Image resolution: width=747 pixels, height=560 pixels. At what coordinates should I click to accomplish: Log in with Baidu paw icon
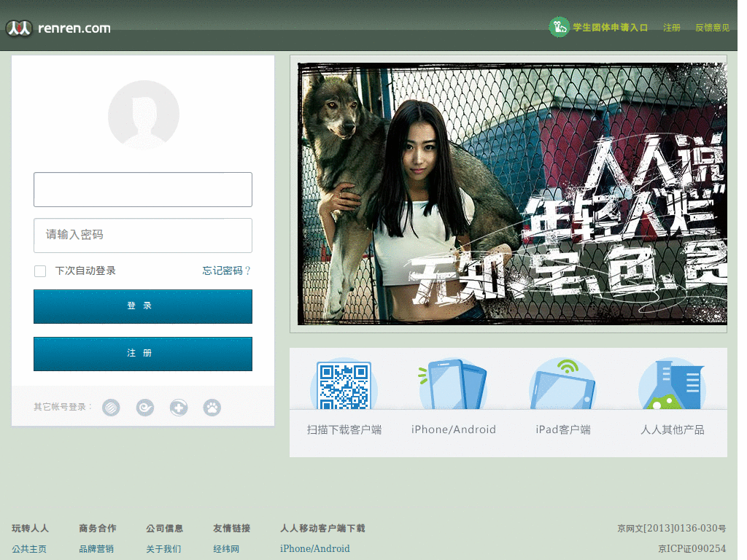tap(212, 408)
